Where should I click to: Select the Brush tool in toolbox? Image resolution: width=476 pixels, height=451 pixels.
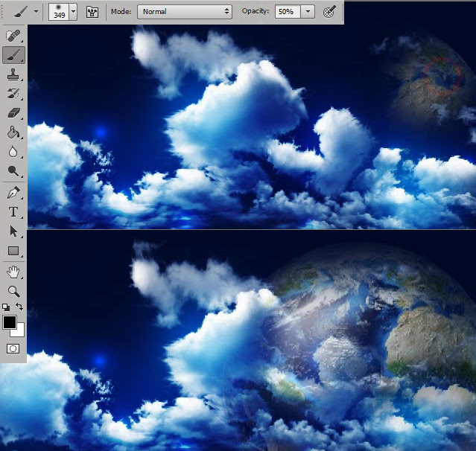pyautogui.click(x=13, y=55)
